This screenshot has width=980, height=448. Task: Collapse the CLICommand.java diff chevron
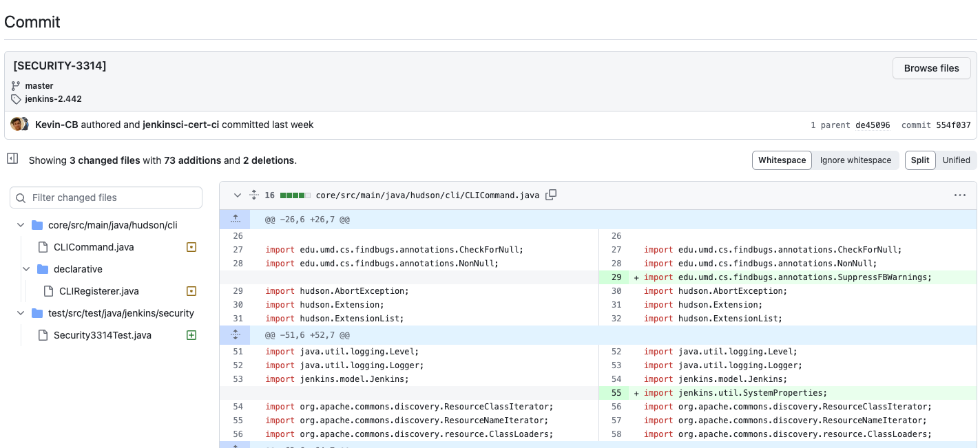point(238,195)
